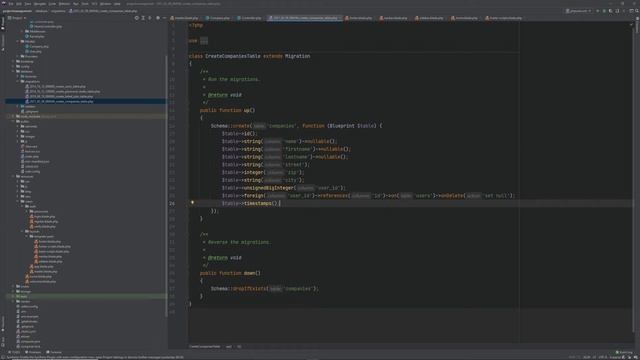Viewport: 640px width, 360px height.
Task: Click CreateCompaniesTable in bottom breadcrumb
Action: [x=204, y=347]
